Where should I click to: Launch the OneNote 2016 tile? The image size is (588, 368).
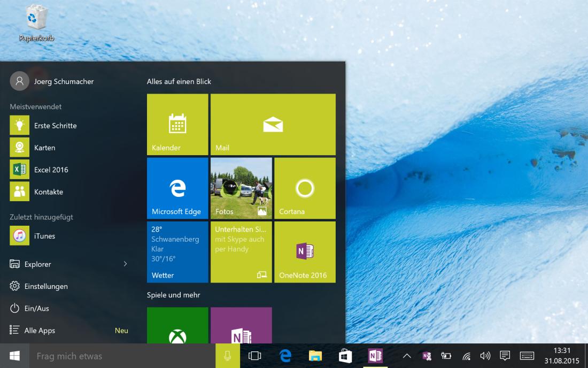(305, 252)
